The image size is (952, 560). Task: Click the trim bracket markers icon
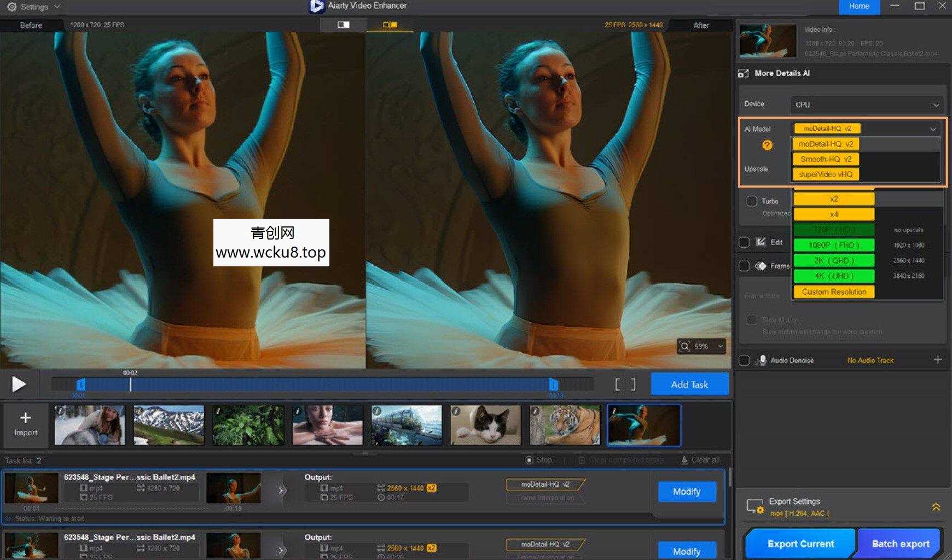pos(625,384)
